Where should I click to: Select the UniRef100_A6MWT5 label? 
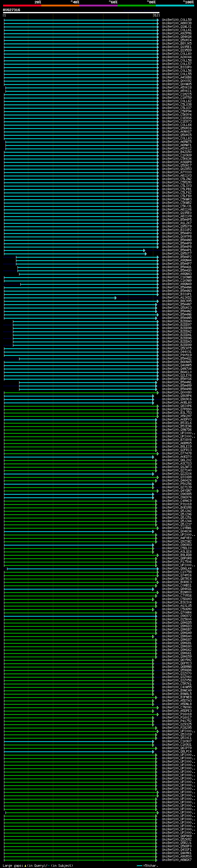coord(177,142)
